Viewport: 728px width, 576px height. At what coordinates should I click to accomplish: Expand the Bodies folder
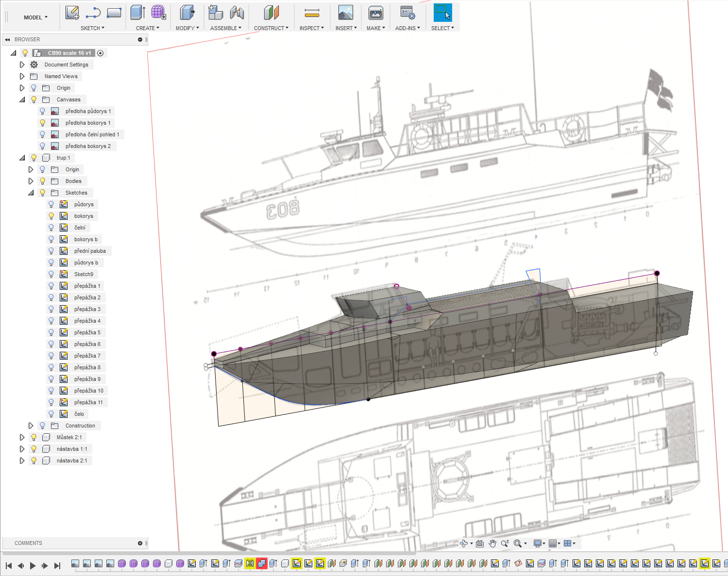(31, 181)
